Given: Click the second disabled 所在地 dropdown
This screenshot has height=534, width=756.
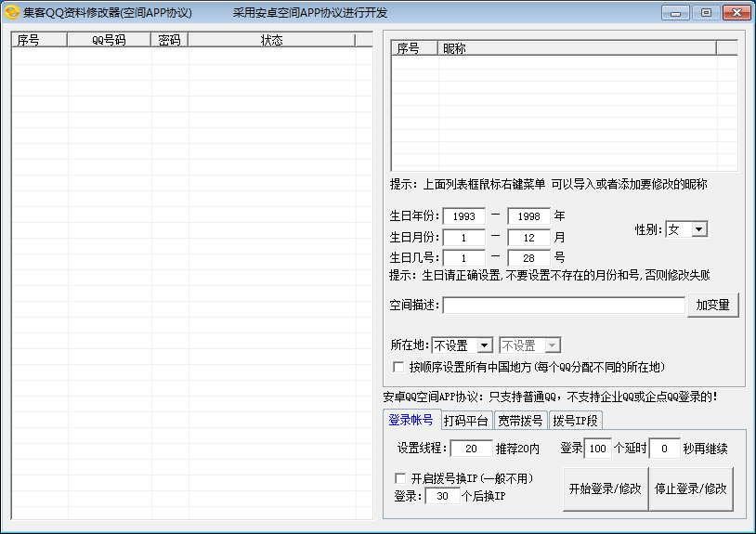Looking at the screenshot, I should (x=530, y=345).
